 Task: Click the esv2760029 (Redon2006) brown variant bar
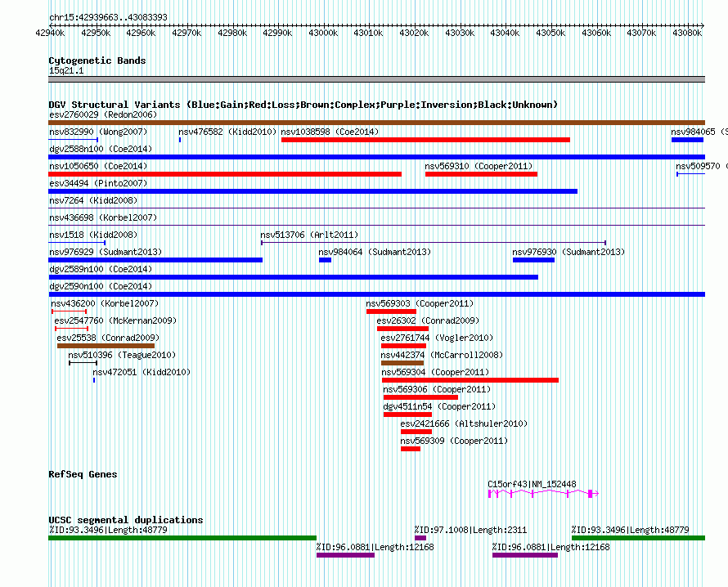(376, 123)
